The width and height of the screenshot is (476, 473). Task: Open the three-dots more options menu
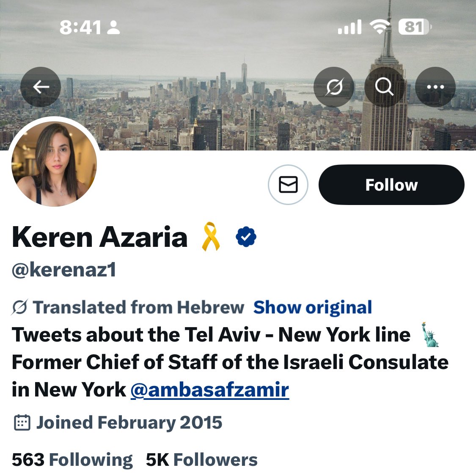click(x=435, y=87)
